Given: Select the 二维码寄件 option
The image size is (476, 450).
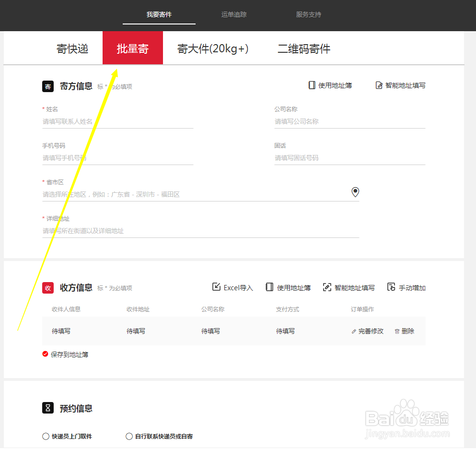Looking at the screenshot, I should [x=304, y=48].
